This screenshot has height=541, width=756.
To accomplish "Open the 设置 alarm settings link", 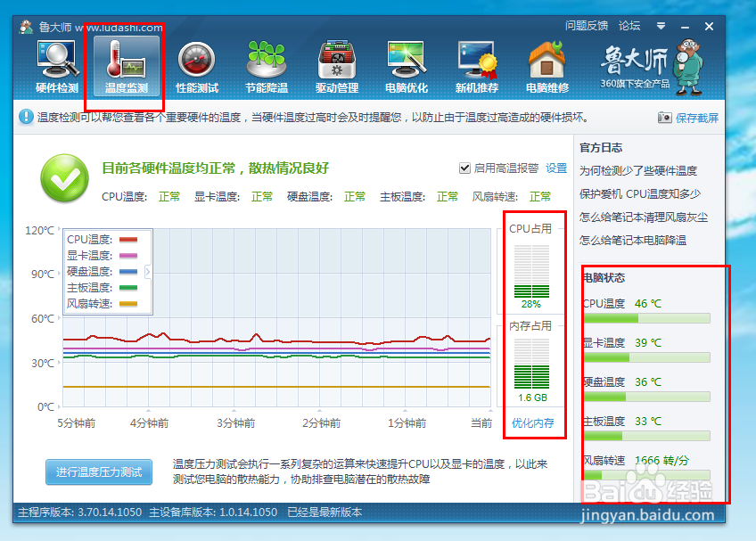I will pyautogui.click(x=556, y=168).
